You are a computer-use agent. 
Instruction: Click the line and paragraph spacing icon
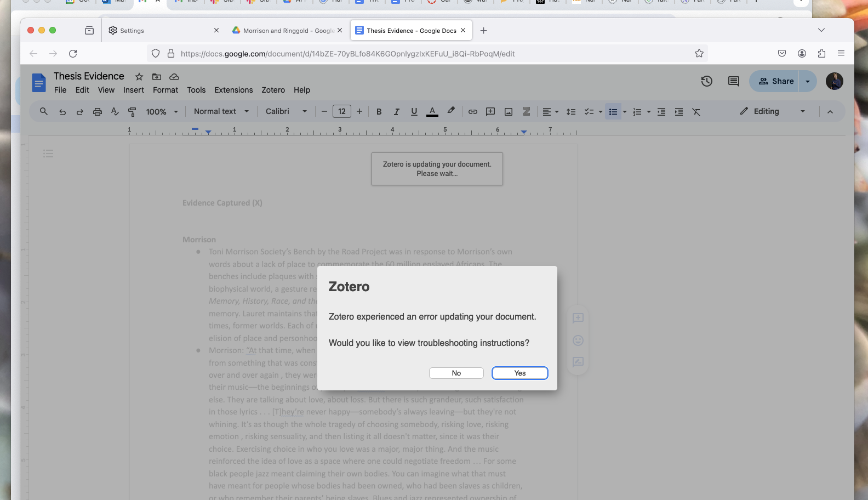pos(571,112)
